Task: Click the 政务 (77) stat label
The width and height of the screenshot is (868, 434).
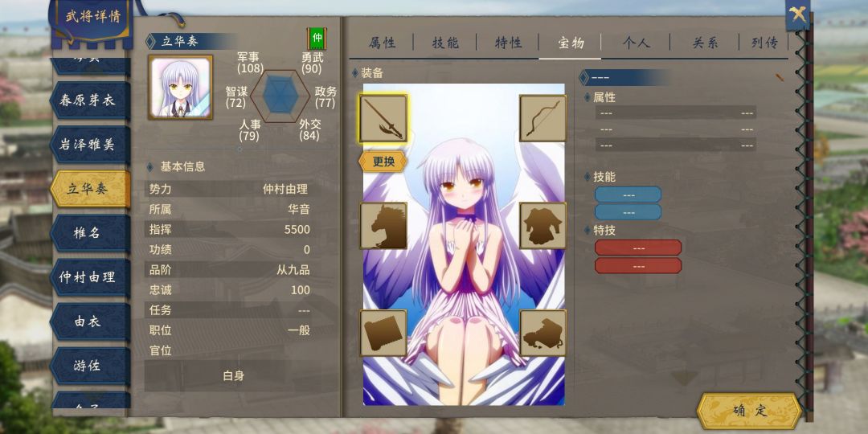Action: (325, 97)
